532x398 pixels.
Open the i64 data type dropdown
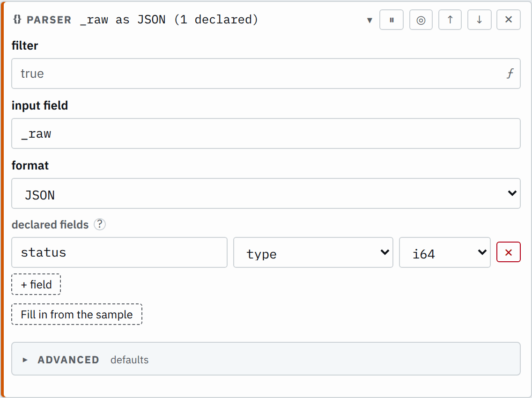(444, 252)
